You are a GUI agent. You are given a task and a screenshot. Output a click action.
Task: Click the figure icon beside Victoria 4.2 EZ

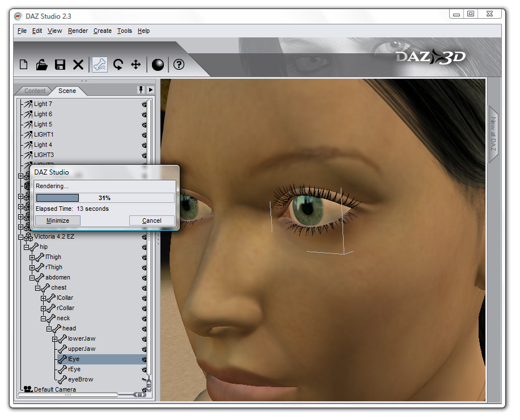click(x=28, y=237)
